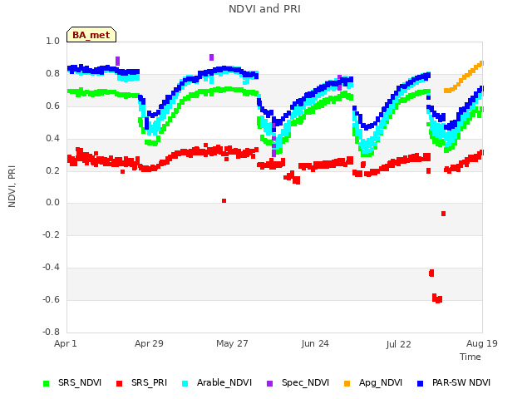Image resolution: width=532 pixels, height=399 pixels.
Task: Click the red SRS_PRI legend swatch
Action: click(119, 383)
